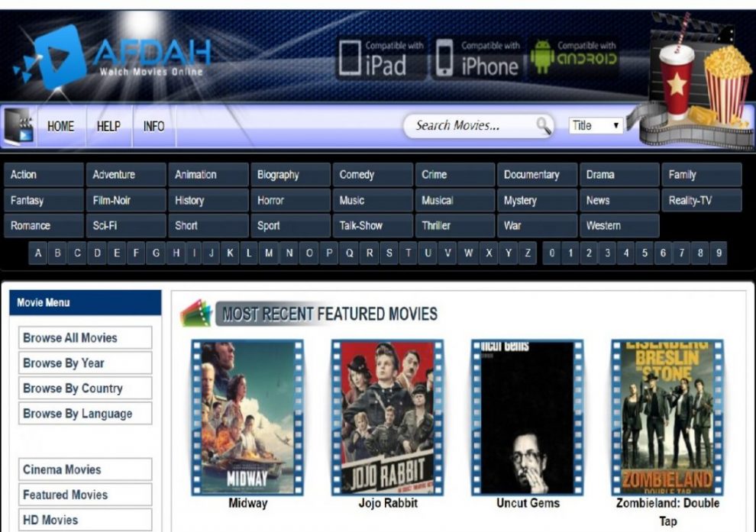The height and width of the screenshot is (532, 756).
Task: Click Browse All Movies link
Action: tap(86, 338)
